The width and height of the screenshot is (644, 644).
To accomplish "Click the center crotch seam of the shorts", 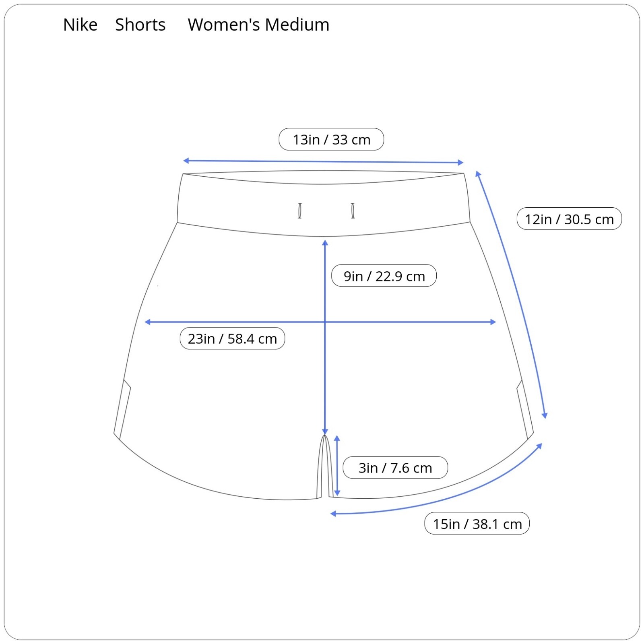I will click(x=325, y=467).
